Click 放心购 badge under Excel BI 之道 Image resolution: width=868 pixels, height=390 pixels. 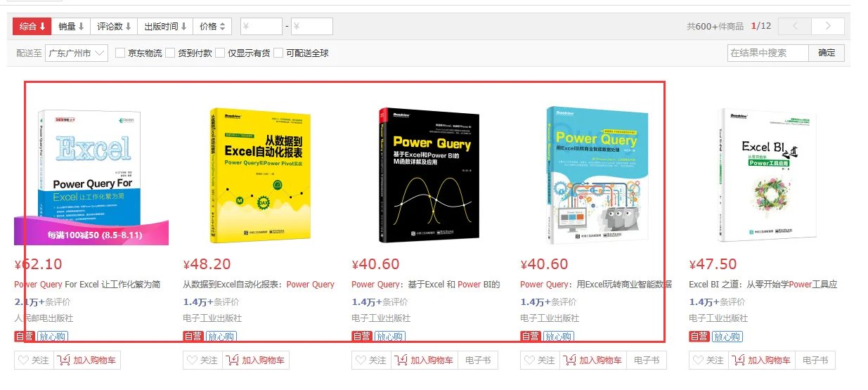coord(727,337)
